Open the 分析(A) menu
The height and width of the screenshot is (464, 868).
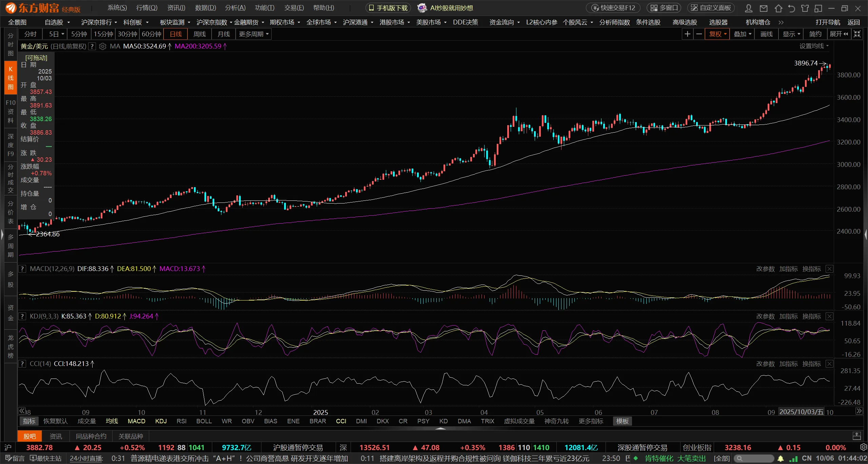235,8
